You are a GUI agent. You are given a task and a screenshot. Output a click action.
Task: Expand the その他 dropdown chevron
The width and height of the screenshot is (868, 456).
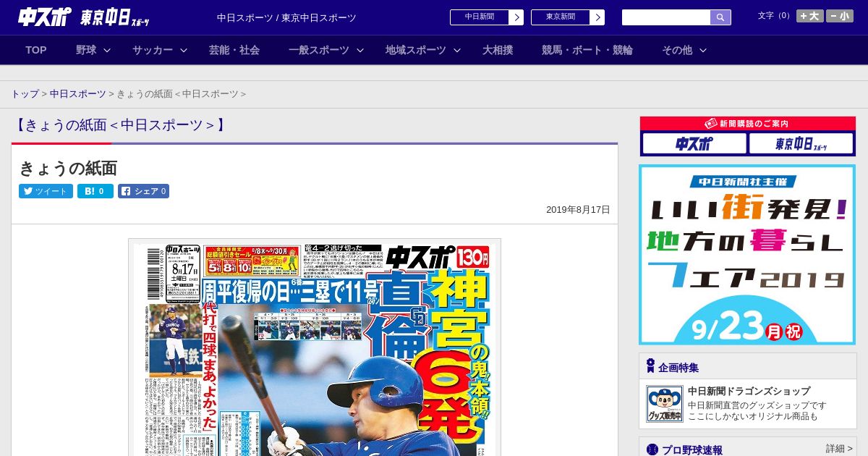pos(703,50)
